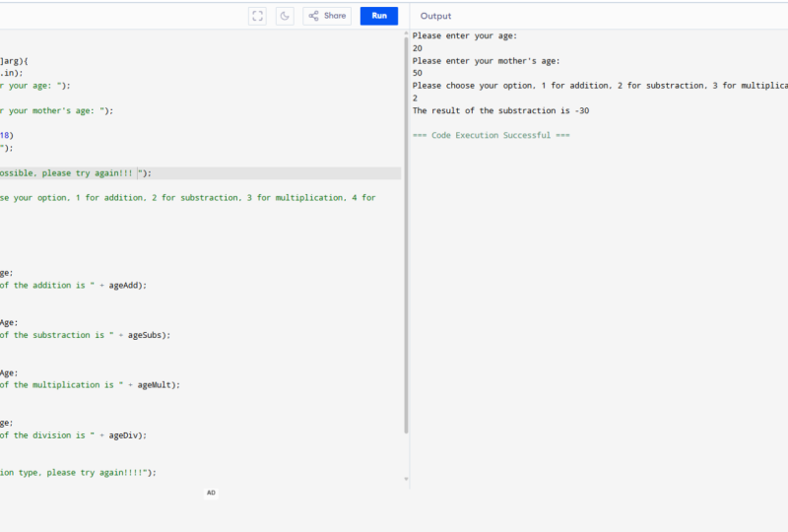Place cursor in highlighted 'please try again!!!' line
The width and height of the screenshot is (788, 532).
pos(201,173)
